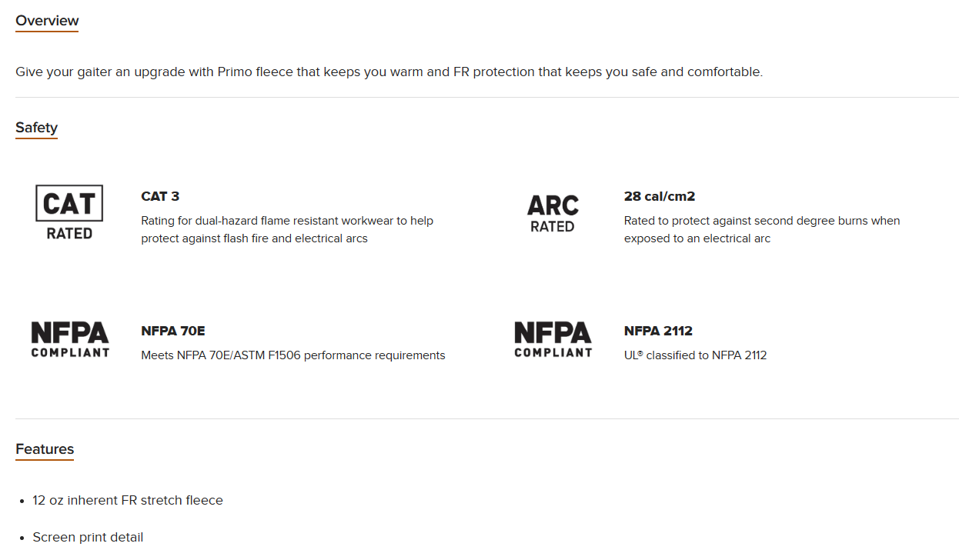Click the second degree burns protection description

761,229
